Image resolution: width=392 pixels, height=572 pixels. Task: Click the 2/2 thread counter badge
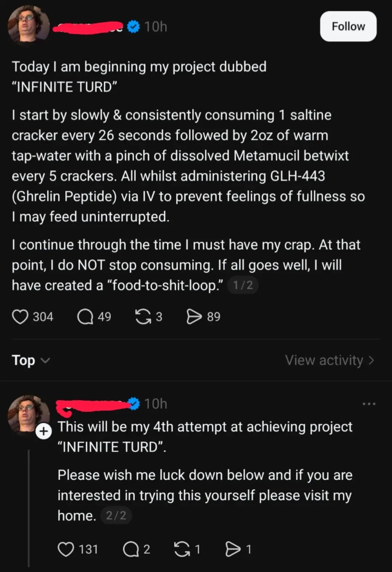click(116, 515)
